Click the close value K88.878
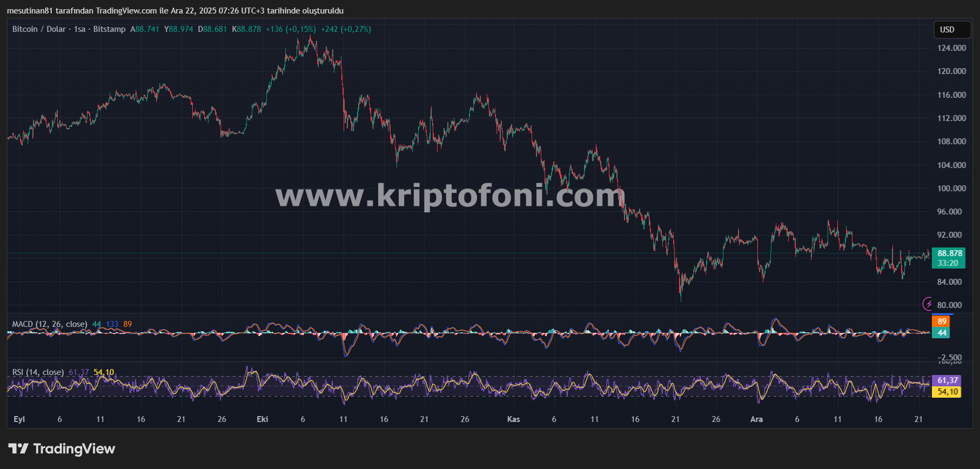Image resolution: width=980 pixels, height=469 pixels. point(246,29)
